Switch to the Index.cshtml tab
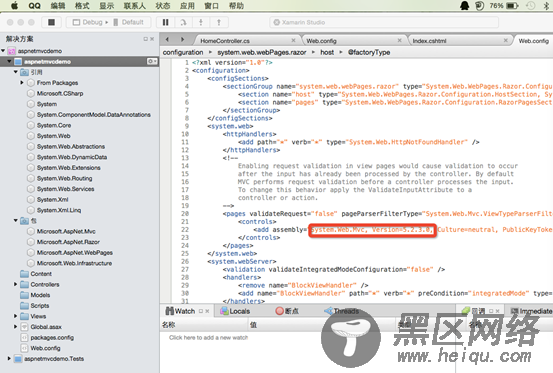Screen dimensions: 553x373 (x=429, y=41)
